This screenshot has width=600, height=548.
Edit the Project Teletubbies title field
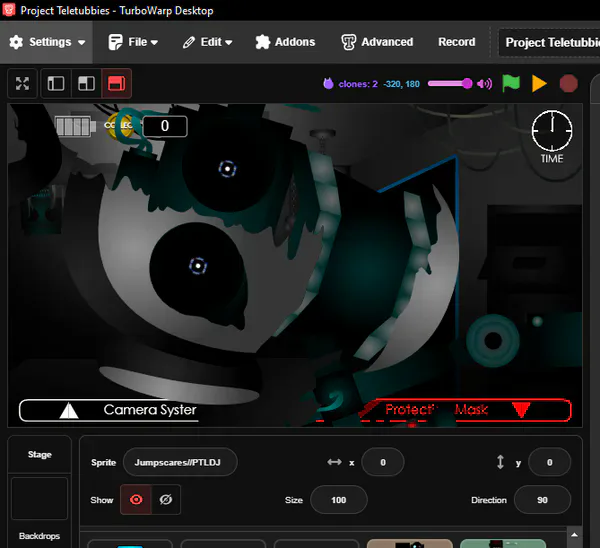[x=549, y=42]
